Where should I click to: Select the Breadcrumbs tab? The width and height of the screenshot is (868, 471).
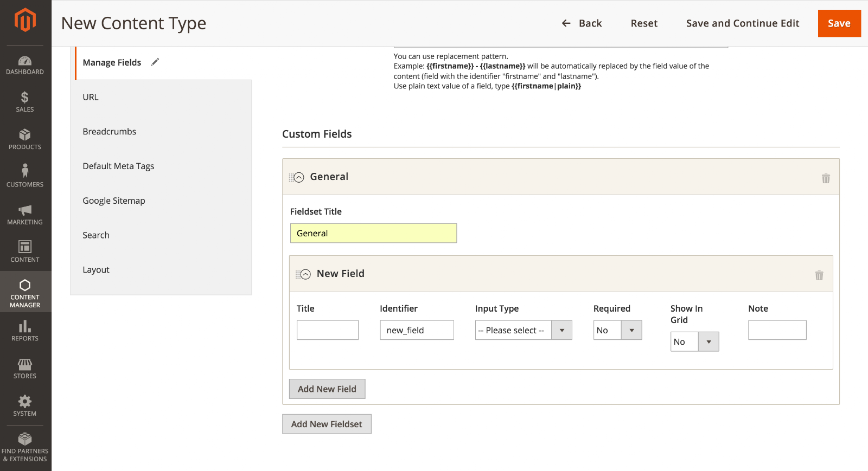(161, 132)
